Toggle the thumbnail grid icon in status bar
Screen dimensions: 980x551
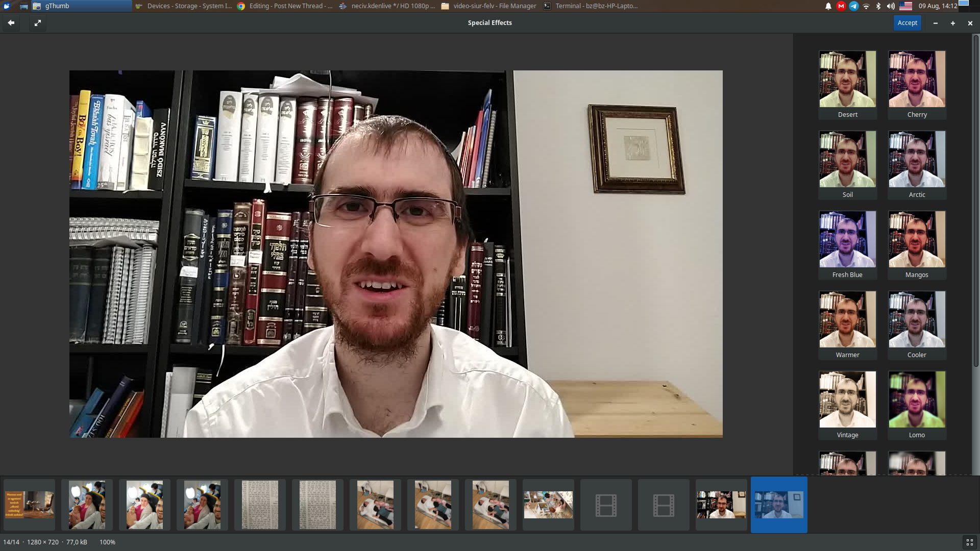pos(969,542)
